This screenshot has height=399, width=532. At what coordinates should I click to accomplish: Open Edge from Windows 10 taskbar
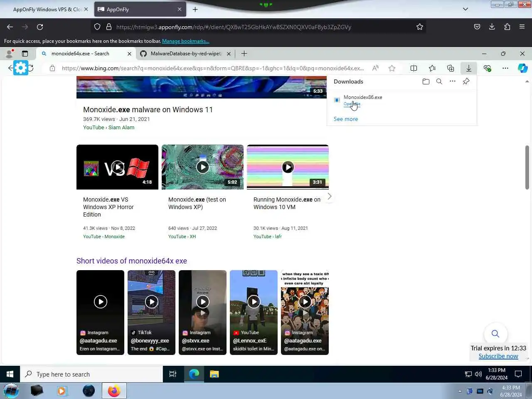(194, 374)
